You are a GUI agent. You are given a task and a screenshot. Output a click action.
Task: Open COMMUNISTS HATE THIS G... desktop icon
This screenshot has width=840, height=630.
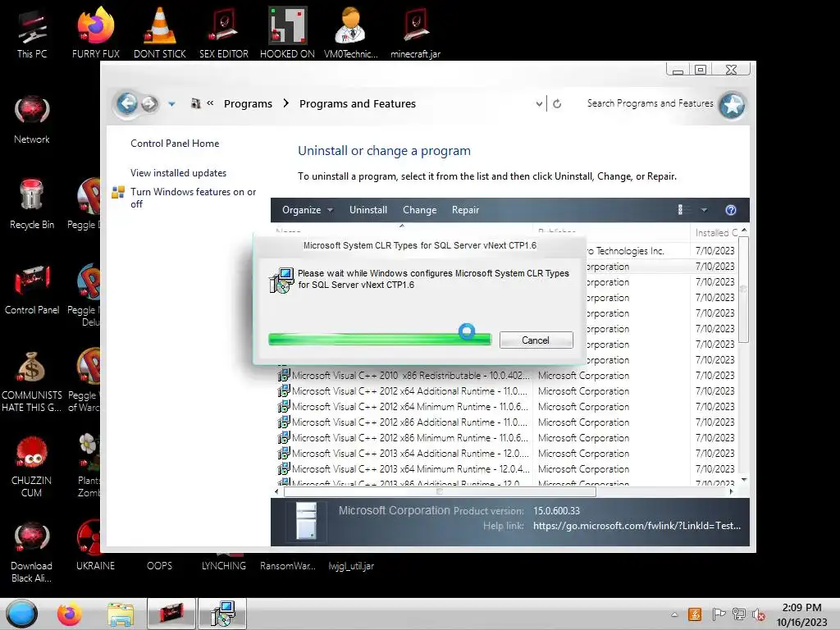pyautogui.click(x=32, y=381)
